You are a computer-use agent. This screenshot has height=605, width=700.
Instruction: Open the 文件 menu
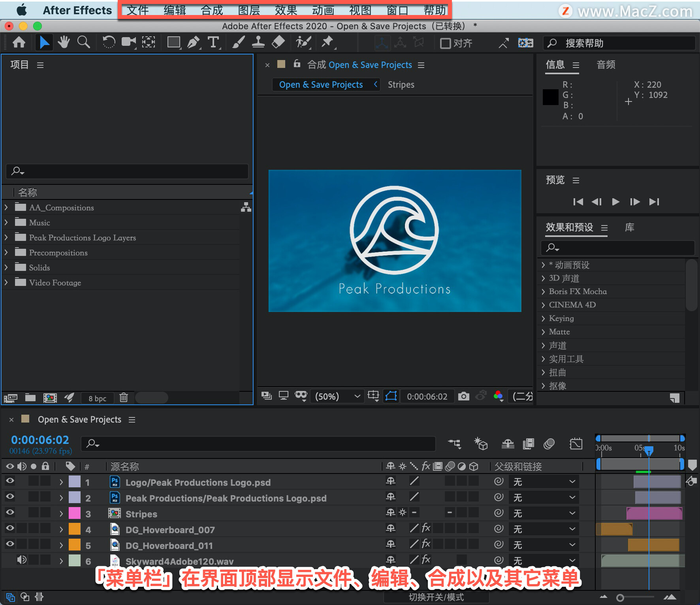[x=137, y=10]
